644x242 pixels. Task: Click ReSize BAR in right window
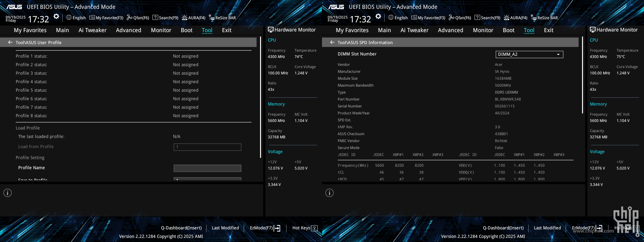click(x=544, y=18)
